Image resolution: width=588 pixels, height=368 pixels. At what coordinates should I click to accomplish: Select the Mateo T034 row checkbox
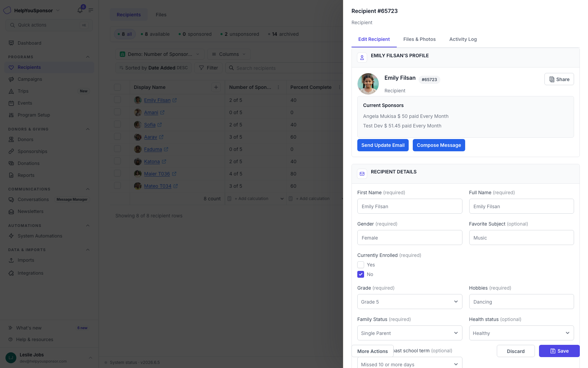click(117, 185)
